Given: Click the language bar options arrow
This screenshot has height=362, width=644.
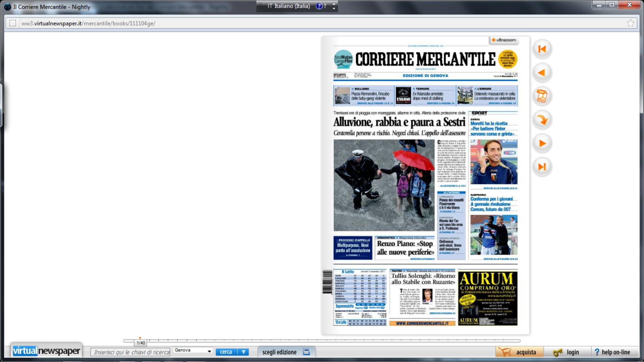Looking at the screenshot, I should (x=334, y=6).
